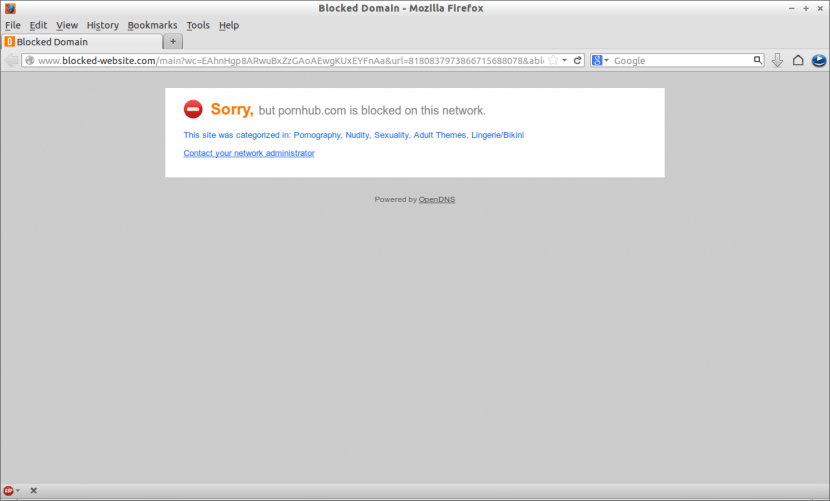Image resolution: width=830 pixels, height=501 pixels.
Task: Follow the Contact your network administrator link
Action: [x=249, y=153]
